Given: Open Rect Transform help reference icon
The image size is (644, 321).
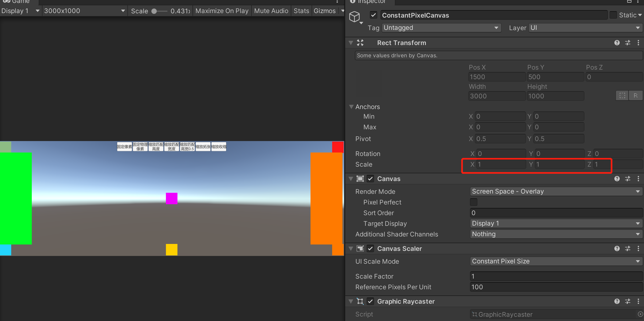Looking at the screenshot, I should [617, 43].
